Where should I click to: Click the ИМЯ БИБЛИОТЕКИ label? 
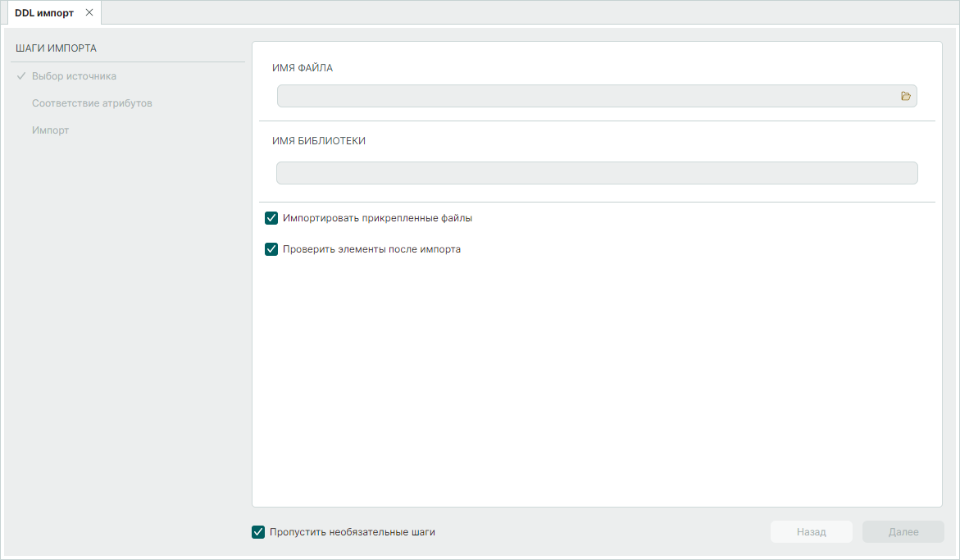[318, 141]
